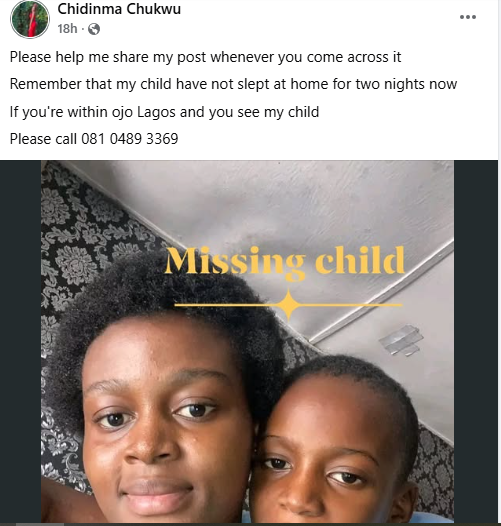Screen dimensions: 501x526
Task: Click the globe public audience icon
Action: pyautogui.click(x=94, y=29)
